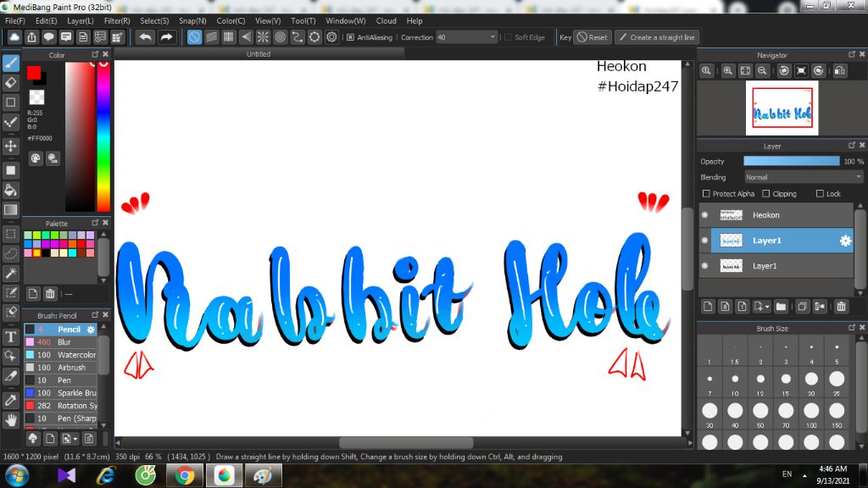Select the Hand pan tool
This screenshot has height=488, width=868.
tap(11, 420)
